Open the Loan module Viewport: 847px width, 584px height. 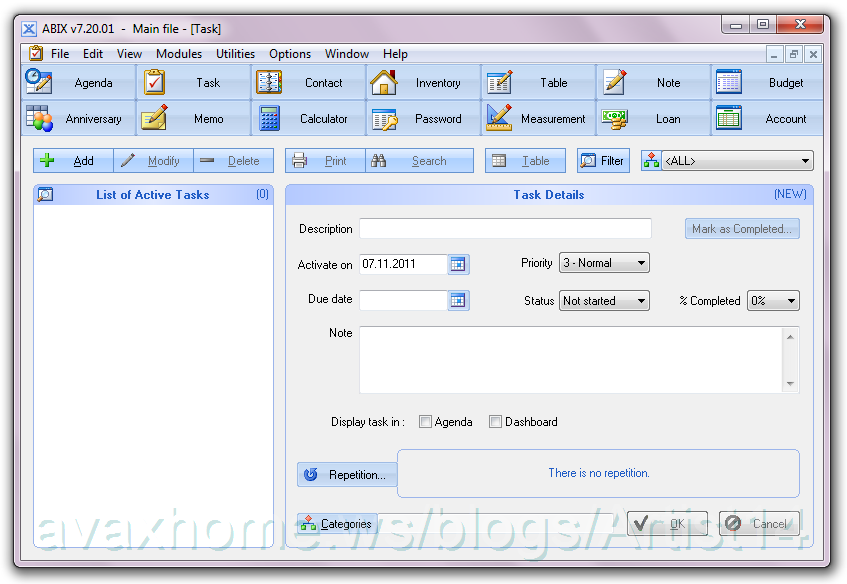tap(654, 118)
